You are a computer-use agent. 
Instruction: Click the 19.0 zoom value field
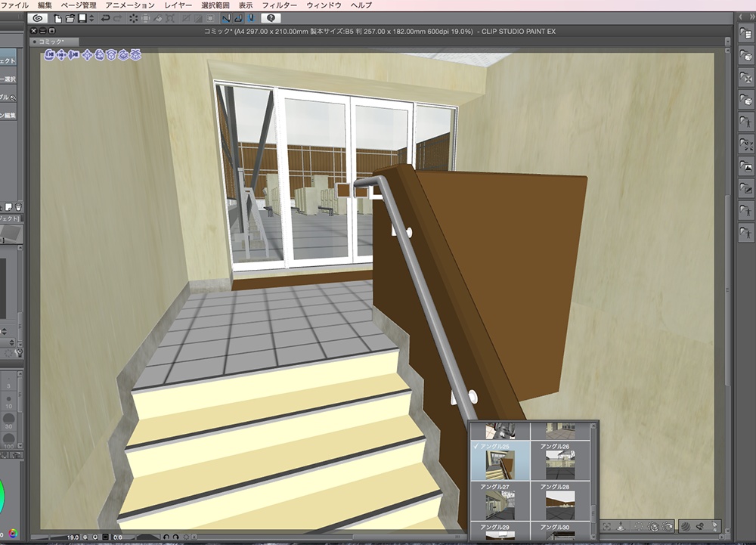click(73, 537)
